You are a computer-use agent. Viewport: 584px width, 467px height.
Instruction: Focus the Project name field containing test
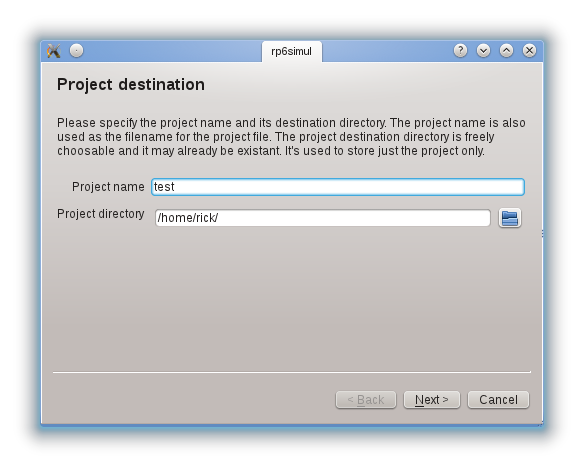tap(338, 187)
